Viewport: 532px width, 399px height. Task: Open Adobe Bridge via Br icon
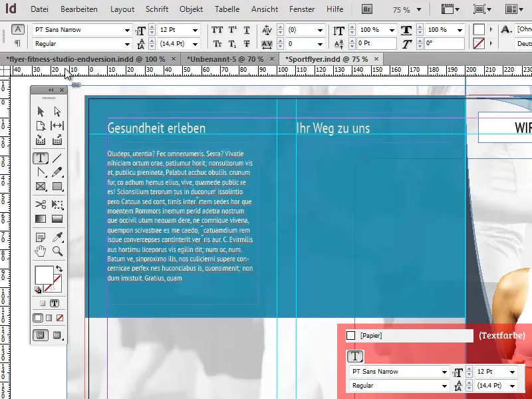pyautogui.click(x=367, y=9)
